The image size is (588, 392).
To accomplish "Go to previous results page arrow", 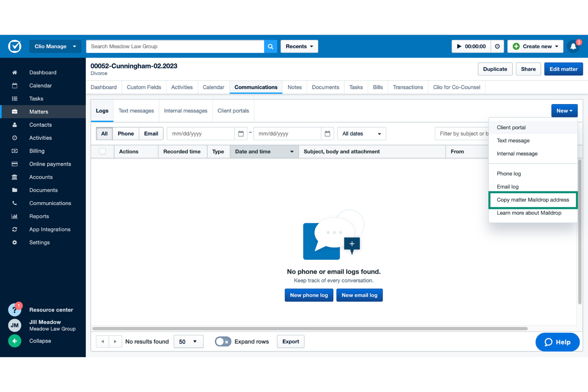I will [x=103, y=342].
